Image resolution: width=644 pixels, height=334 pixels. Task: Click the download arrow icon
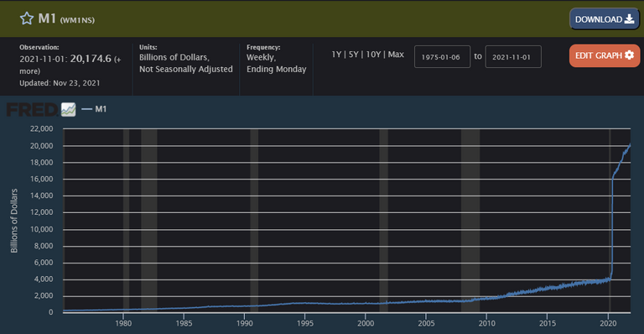[629, 19]
